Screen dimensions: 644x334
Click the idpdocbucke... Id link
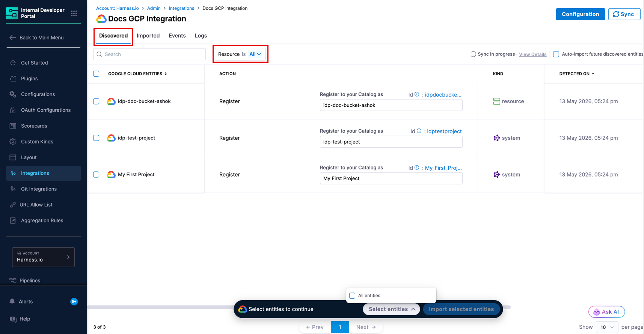point(443,95)
